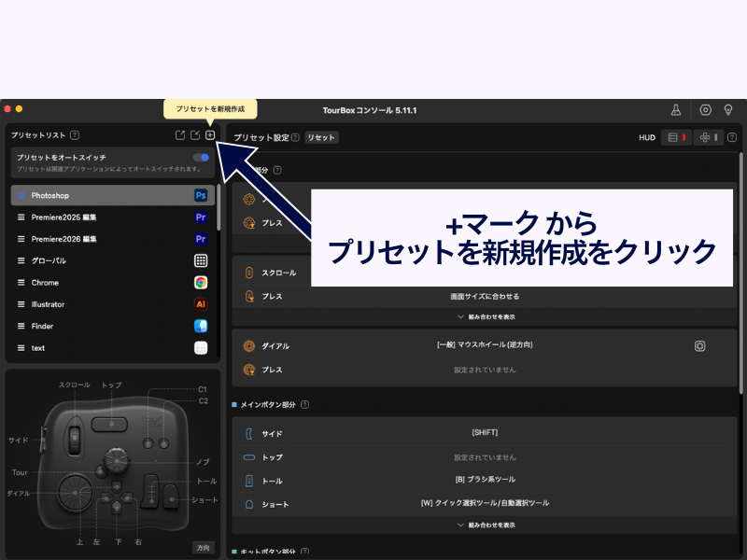This screenshot has height=560, width=747.
Task: Open settings via the hexagon gear icon
Action: (x=705, y=110)
